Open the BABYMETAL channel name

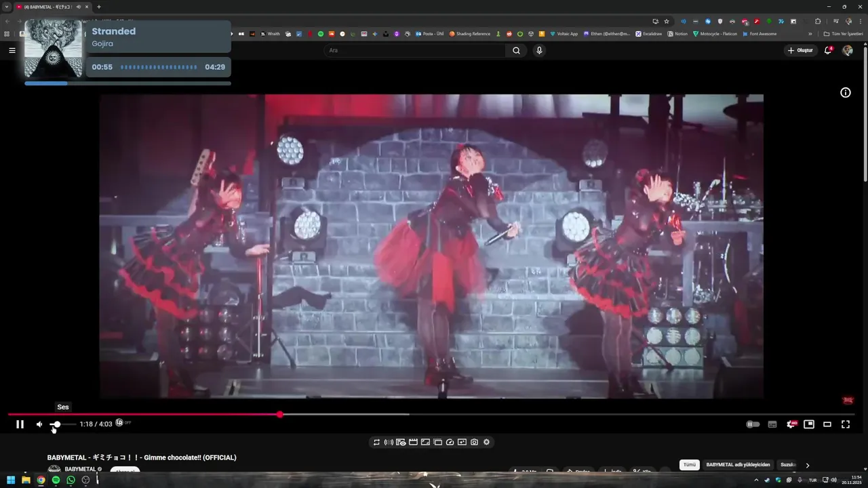pos(80,469)
